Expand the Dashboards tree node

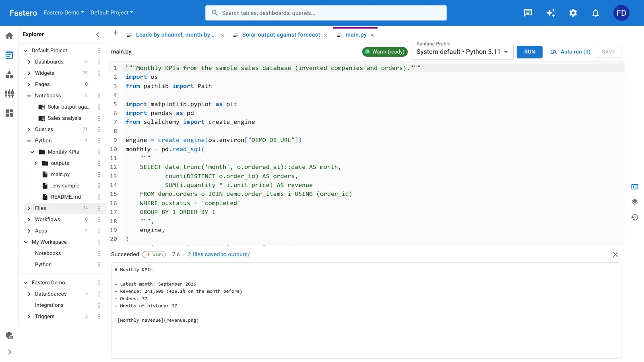[29, 62]
